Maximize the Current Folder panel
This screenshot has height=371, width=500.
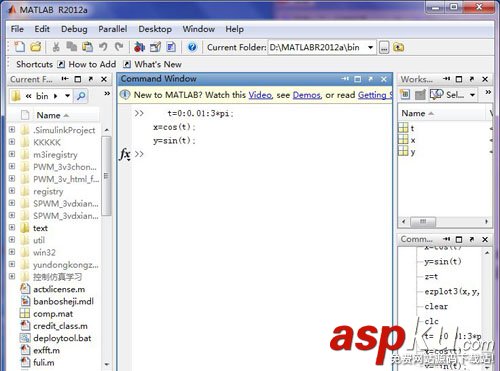click(78, 79)
